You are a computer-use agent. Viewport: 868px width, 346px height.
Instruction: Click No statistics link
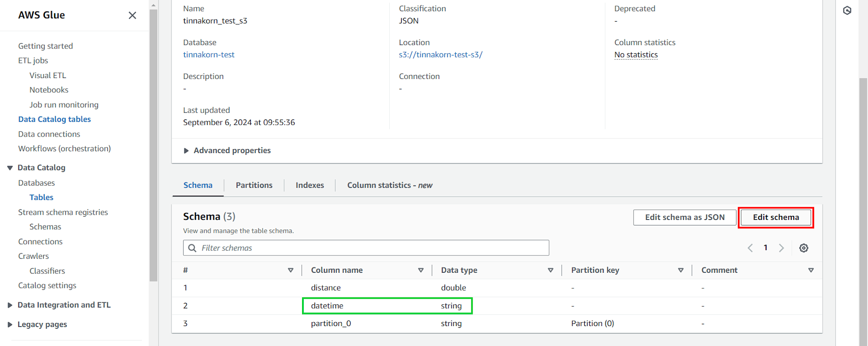pos(636,55)
